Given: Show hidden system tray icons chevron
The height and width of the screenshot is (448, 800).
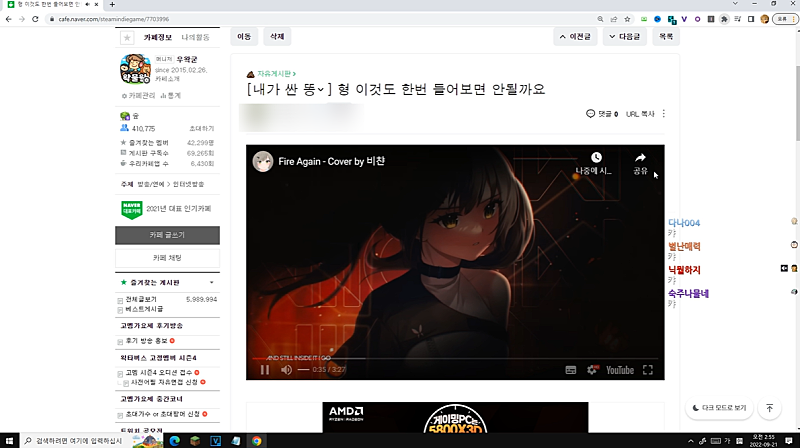Looking at the screenshot, I should point(691,441).
